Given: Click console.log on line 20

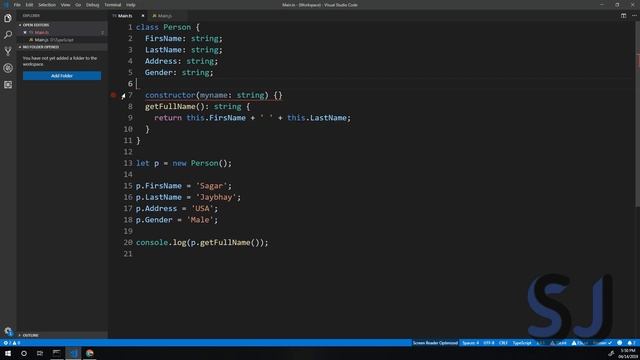Looking at the screenshot, I should (161, 242).
